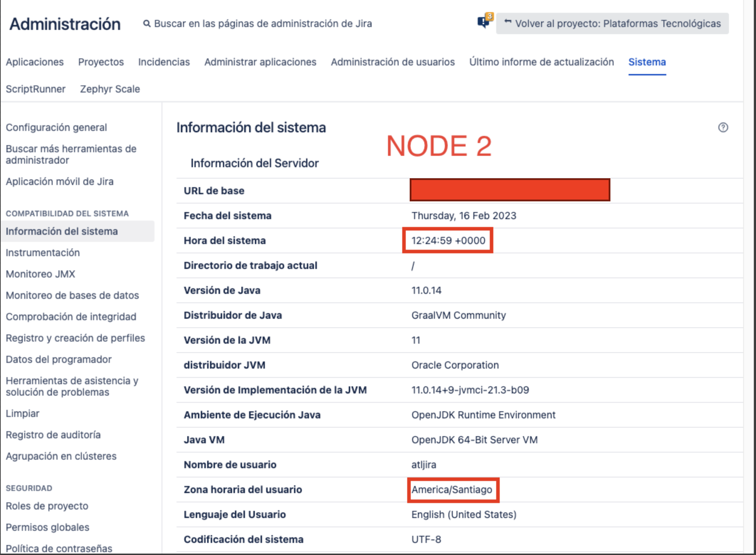Open Último informe de actualización tab
This screenshot has height=555, width=756.
[541, 62]
